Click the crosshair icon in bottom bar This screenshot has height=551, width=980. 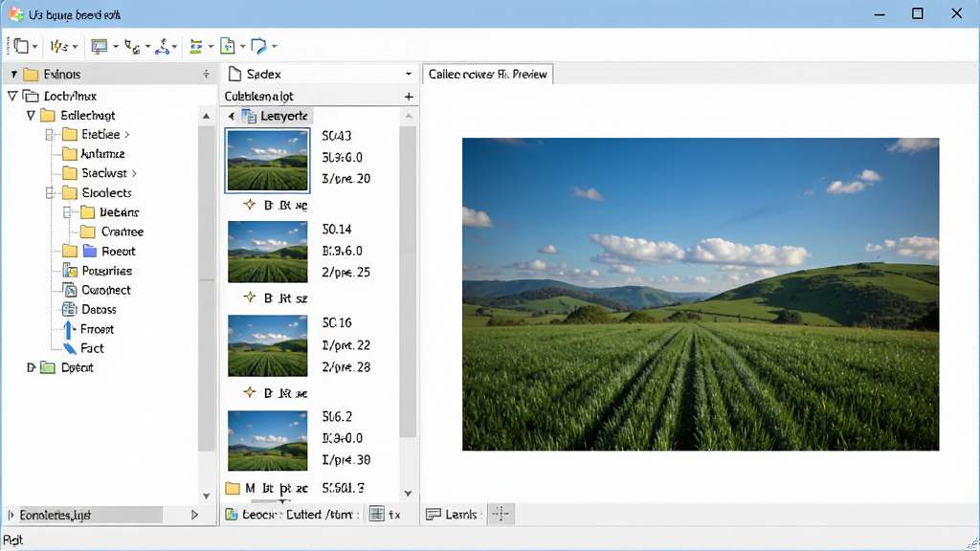(501, 514)
